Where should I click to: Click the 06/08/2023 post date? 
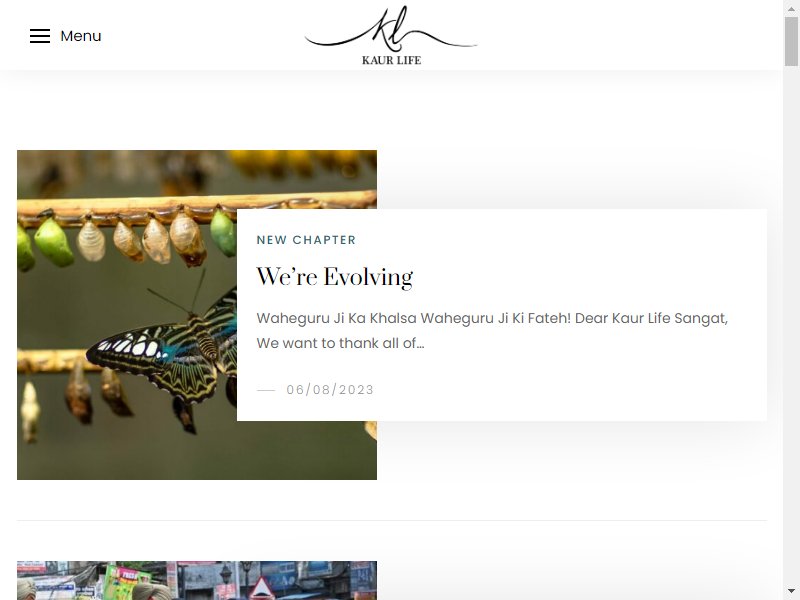pos(330,390)
